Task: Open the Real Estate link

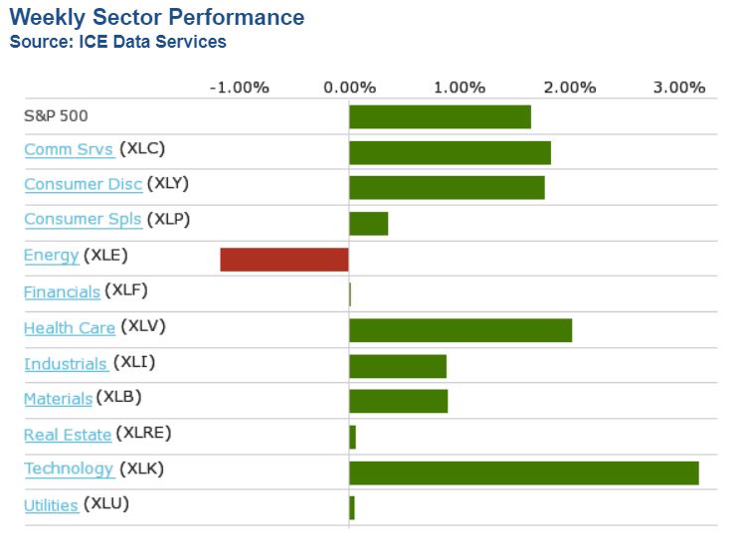Action: pyautogui.click(x=67, y=435)
